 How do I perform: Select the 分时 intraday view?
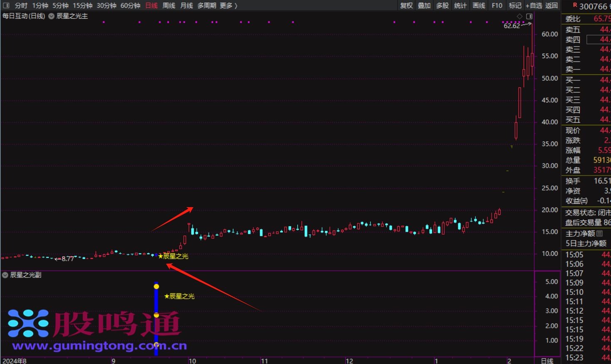coord(21,5)
